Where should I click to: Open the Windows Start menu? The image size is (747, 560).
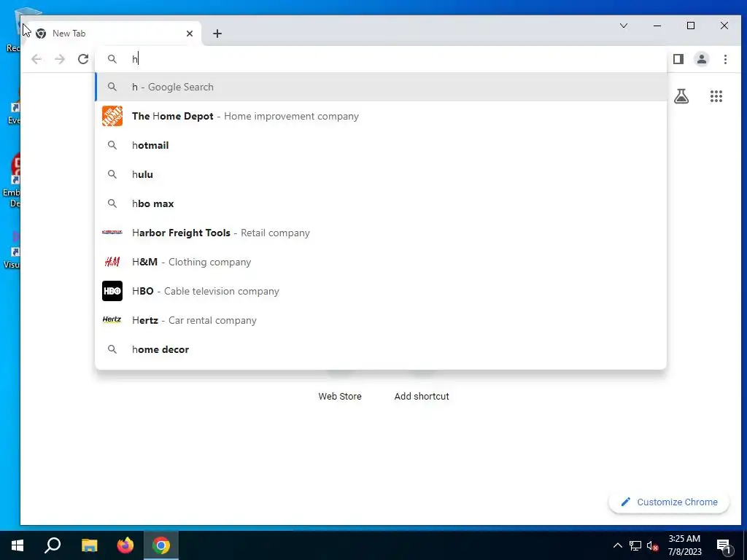tap(18, 545)
